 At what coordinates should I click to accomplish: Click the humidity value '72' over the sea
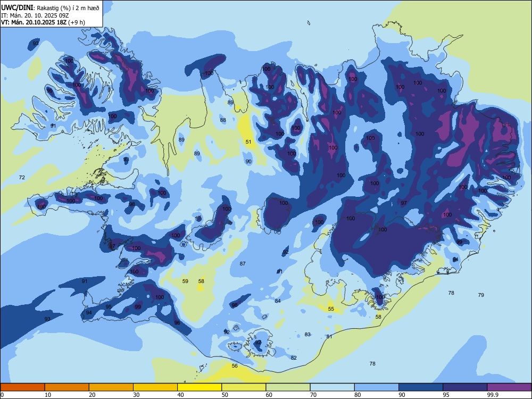pos(22,178)
